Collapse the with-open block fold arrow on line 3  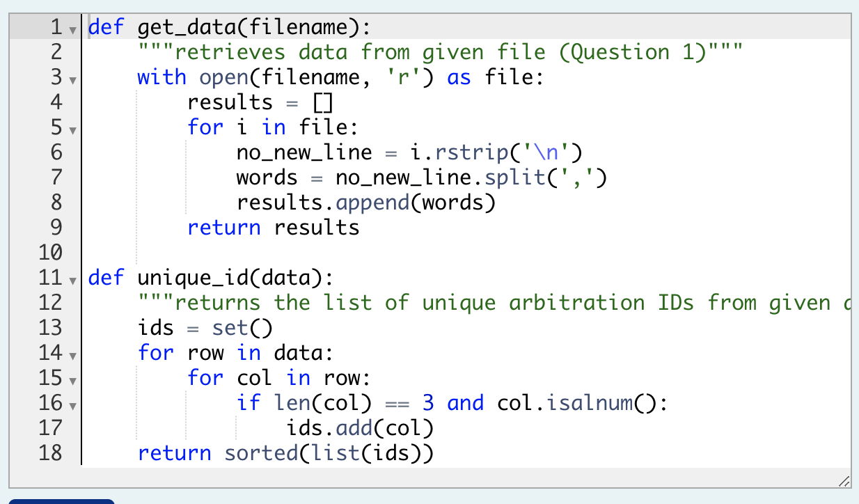[x=72, y=79]
